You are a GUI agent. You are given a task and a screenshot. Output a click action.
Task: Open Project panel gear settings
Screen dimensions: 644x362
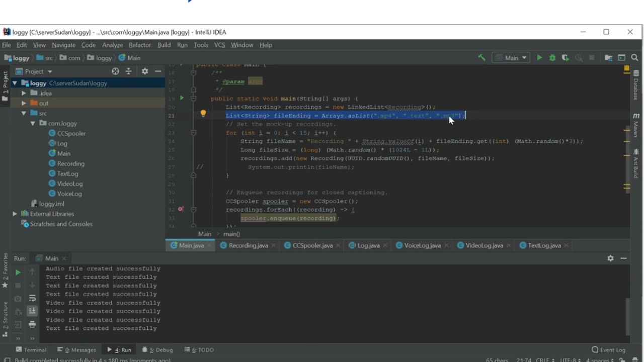coord(145,71)
